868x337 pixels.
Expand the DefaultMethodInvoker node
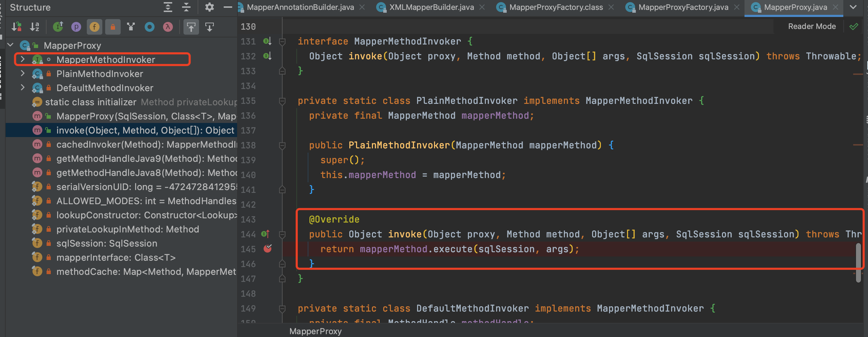pos(23,88)
